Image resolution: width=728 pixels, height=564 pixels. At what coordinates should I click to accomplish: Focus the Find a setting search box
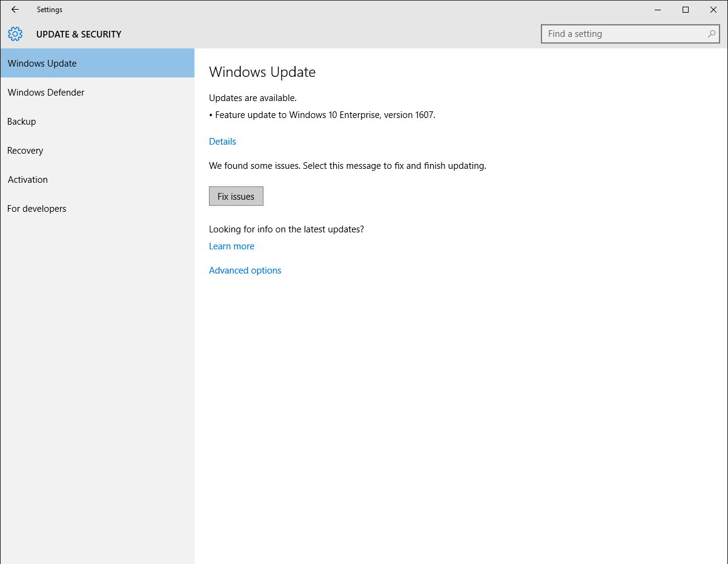630,34
